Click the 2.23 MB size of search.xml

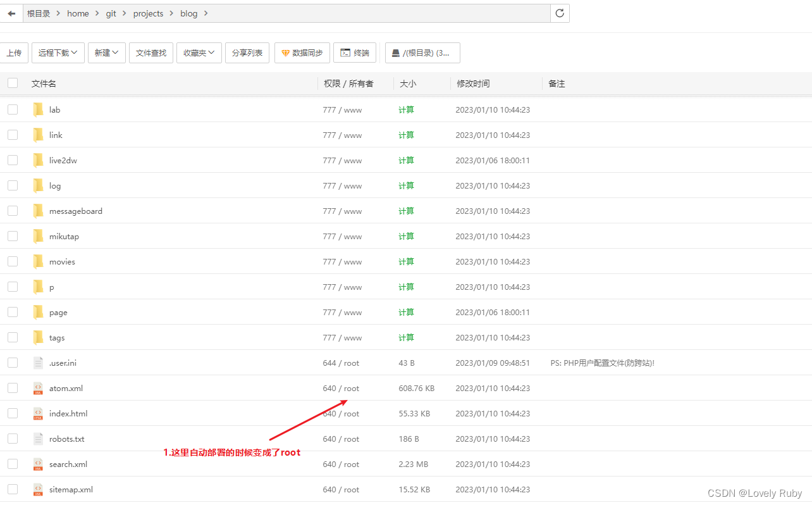(413, 464)
